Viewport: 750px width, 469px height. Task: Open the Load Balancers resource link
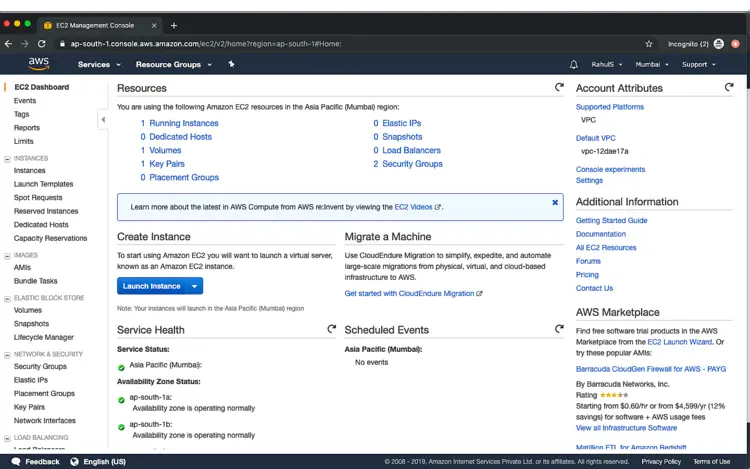(x=411, y=150)
